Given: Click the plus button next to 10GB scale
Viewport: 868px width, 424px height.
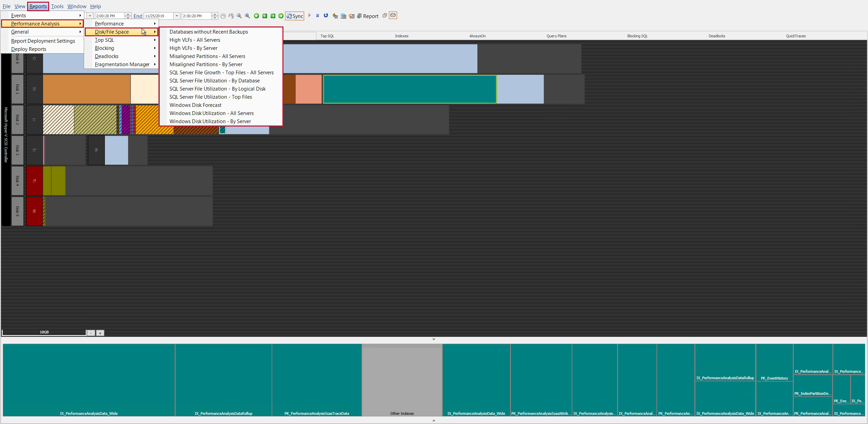Looking at the screenshot, I should tap(100, 333).
